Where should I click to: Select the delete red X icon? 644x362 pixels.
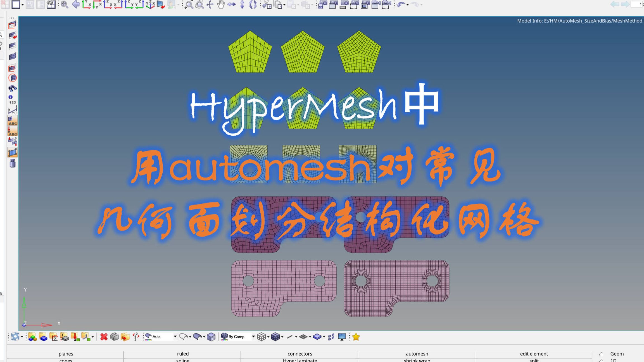[104, 337]
